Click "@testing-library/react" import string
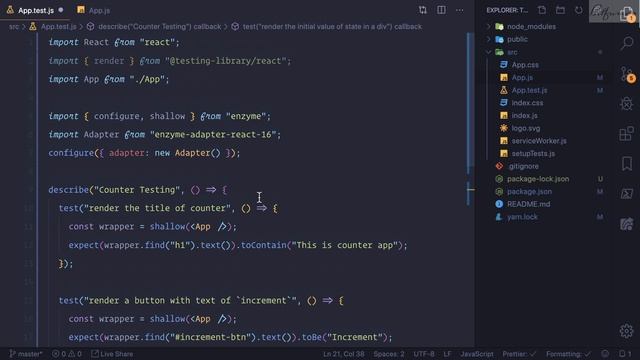This screenshot has height=360, width=640. coord(226,61)
